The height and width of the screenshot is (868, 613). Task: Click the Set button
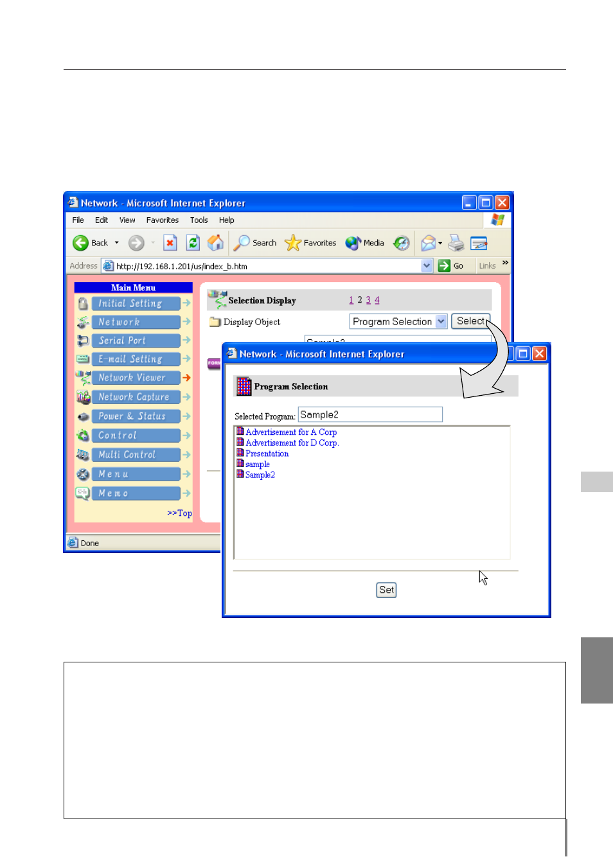386,590
